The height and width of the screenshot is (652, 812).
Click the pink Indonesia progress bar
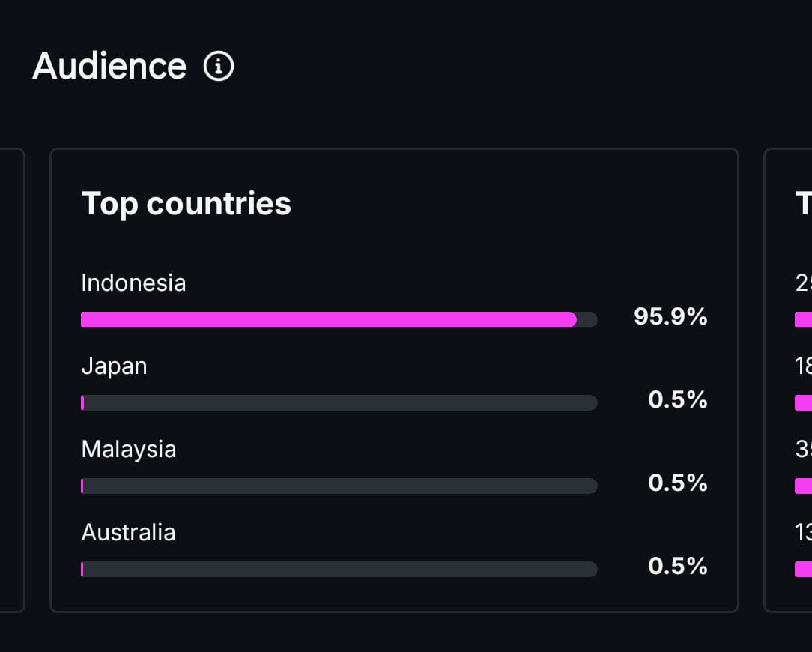tap(328, 320)
